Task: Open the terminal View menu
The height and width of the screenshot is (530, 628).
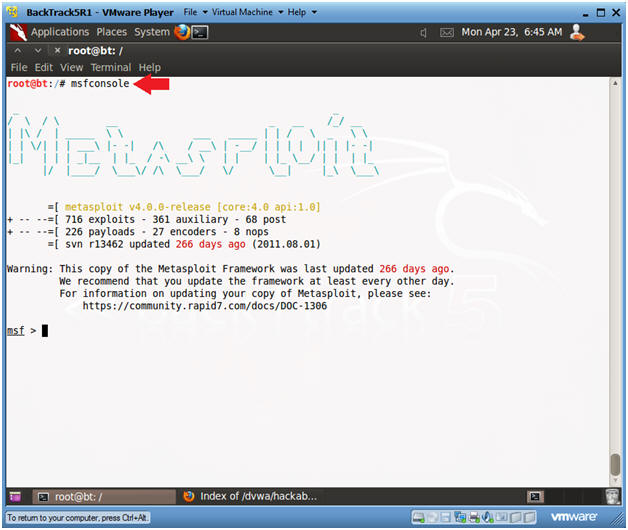Action: click(x=72, y=67)
